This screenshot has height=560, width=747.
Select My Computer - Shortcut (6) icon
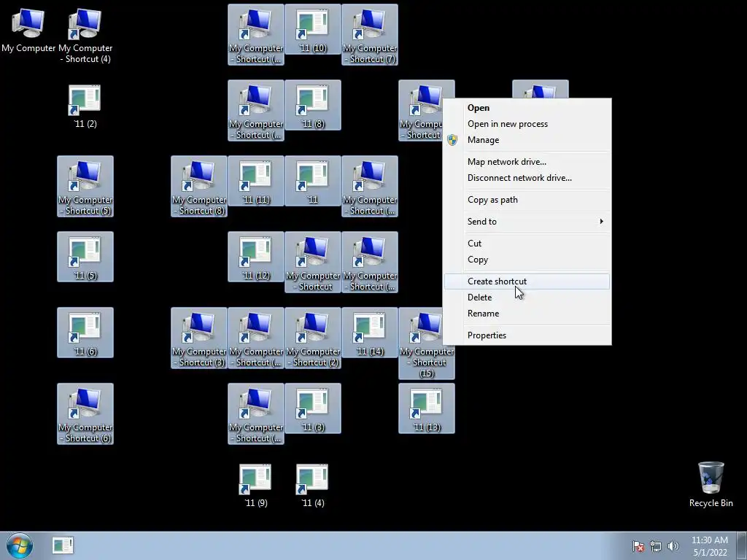point(85,413)
